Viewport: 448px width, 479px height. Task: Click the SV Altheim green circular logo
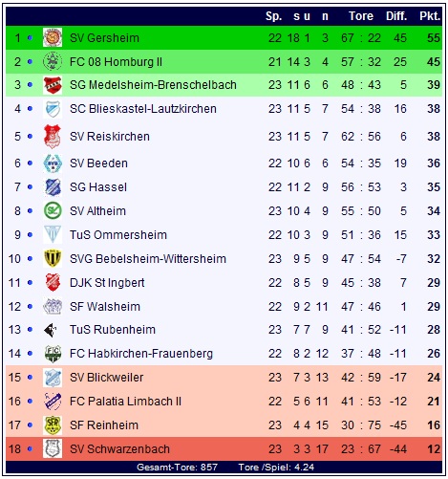(x=53, y=210)
